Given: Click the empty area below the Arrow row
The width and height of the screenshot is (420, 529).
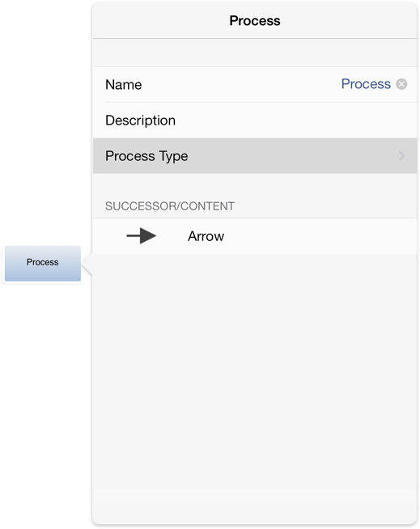Looking at the screenshot, I should tap(255, 388).
